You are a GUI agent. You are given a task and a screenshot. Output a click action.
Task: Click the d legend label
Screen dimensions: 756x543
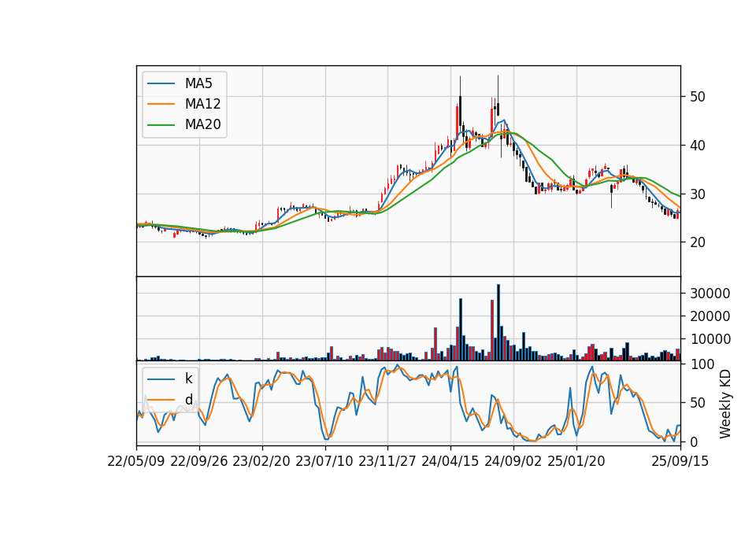tap(188, 400)
